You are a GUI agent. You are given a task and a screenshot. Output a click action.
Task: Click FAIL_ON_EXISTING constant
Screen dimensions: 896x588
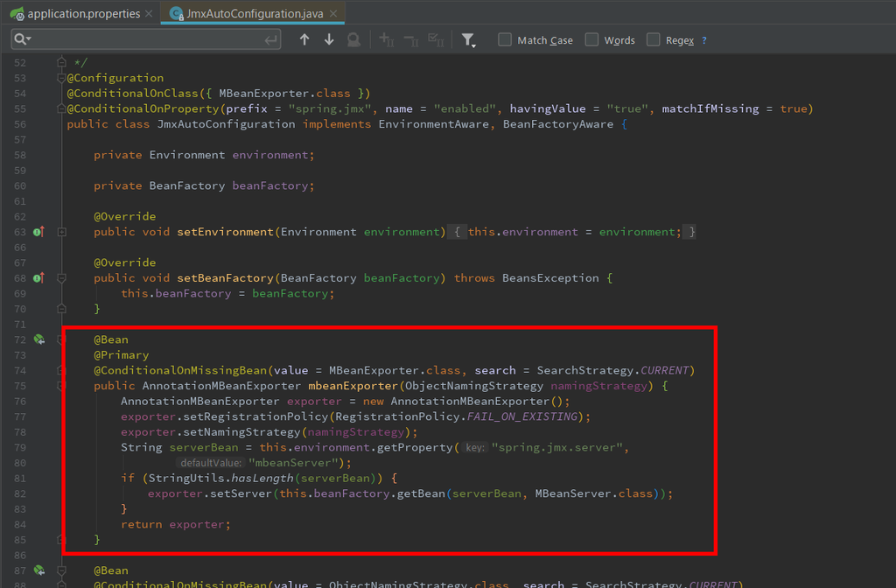[522, 416]
